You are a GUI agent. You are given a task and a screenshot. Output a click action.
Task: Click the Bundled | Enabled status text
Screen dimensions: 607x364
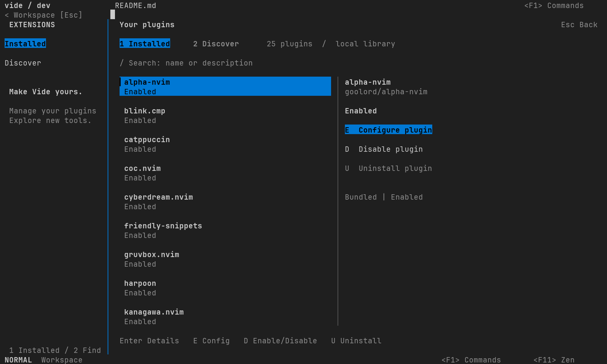pos(384,197)
